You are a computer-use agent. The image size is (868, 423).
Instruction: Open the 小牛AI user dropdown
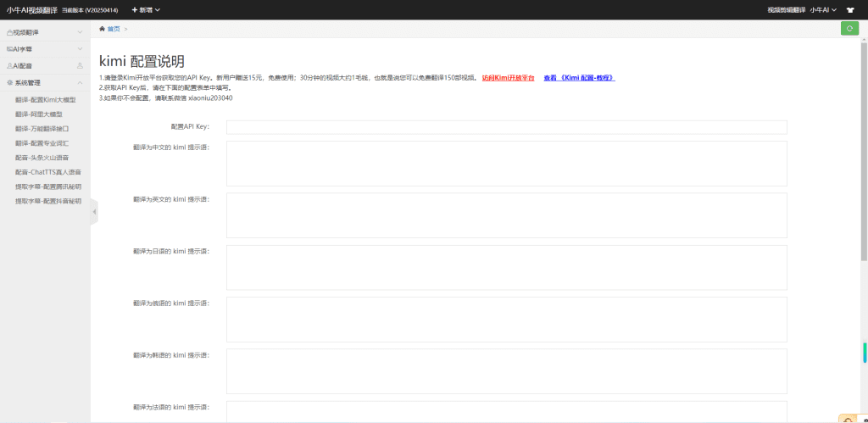(822, 9)
